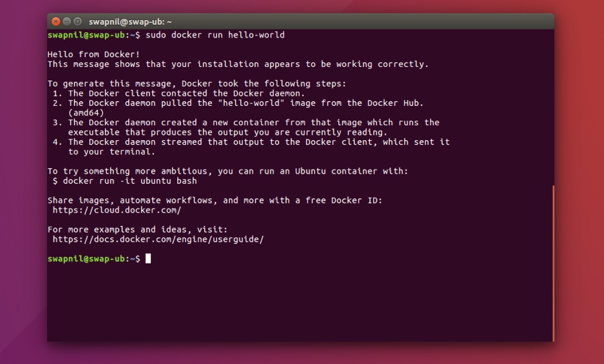This screenshot has height=364, width=604.
Task: Click the 'Docker took the following steps' line
Action: [197, 84]
